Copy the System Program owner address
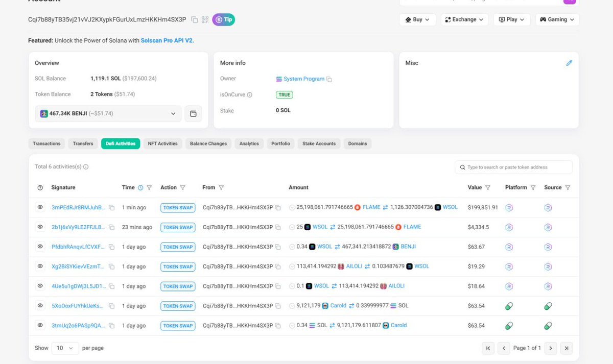This screenshot has height=364, width=613. tap(329, 80)
